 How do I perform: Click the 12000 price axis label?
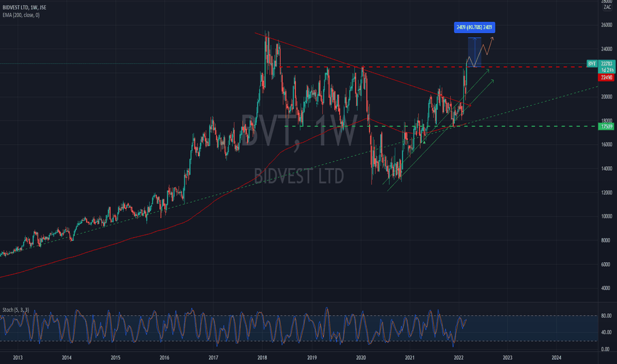click(606, 193)
